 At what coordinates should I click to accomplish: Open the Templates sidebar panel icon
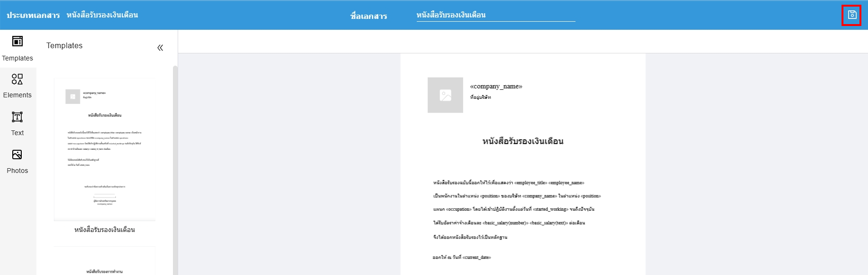(17, 42)
